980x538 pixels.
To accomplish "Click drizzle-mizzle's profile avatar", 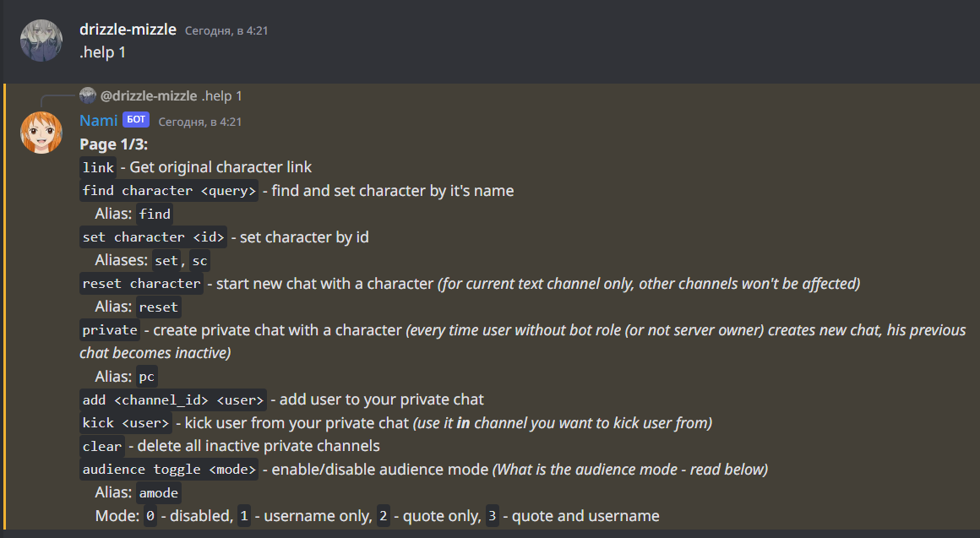I will [x=41, y=40].
